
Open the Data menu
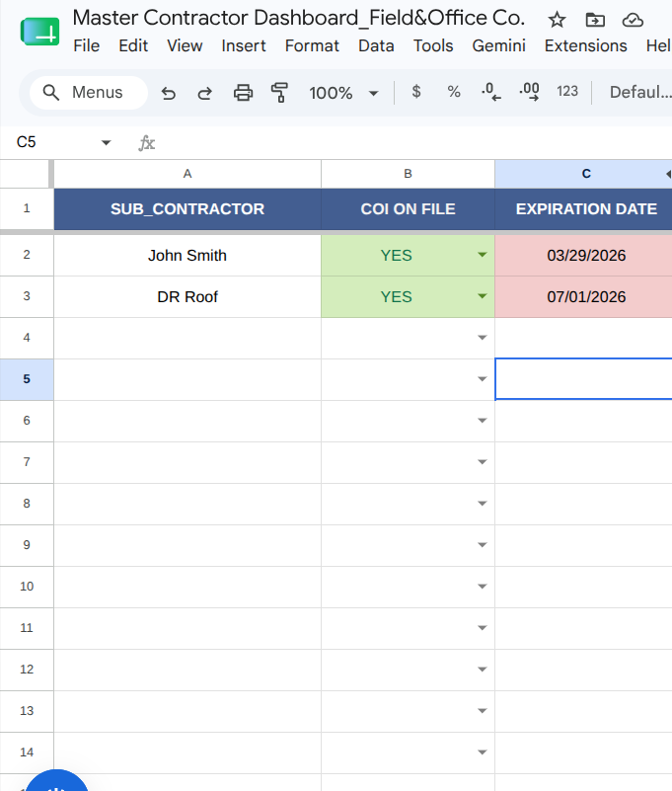376,45
